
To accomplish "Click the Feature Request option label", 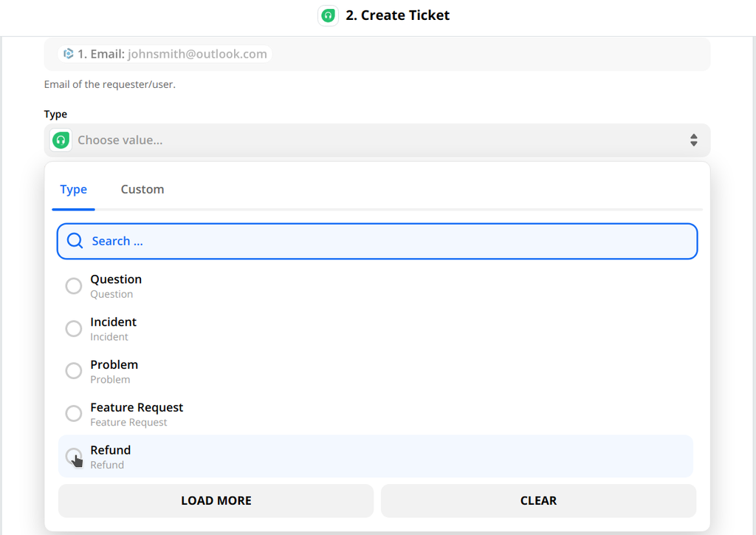I will click(x=137, y=407).
